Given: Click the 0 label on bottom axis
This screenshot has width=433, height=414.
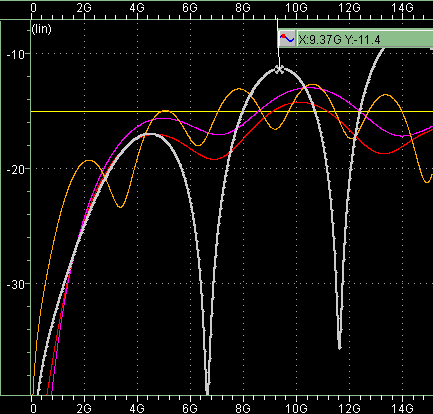Looking at the screenshot, I should point(33,408).
